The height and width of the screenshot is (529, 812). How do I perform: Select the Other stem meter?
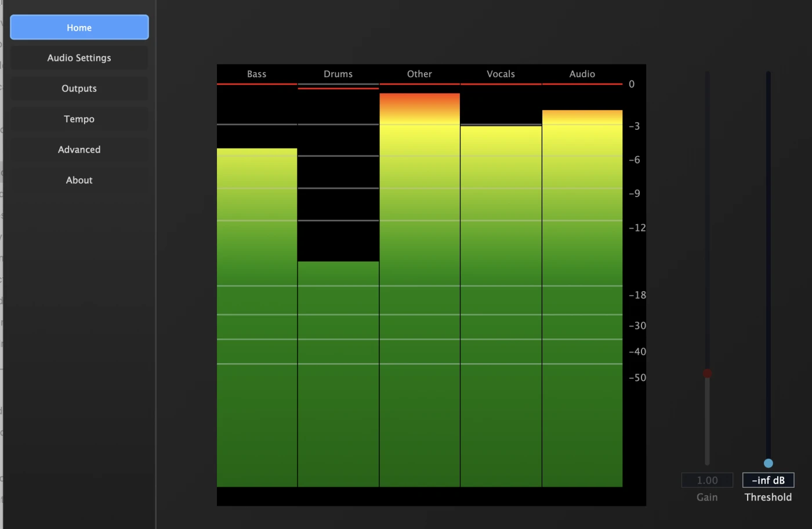click(x=419, y=290)
